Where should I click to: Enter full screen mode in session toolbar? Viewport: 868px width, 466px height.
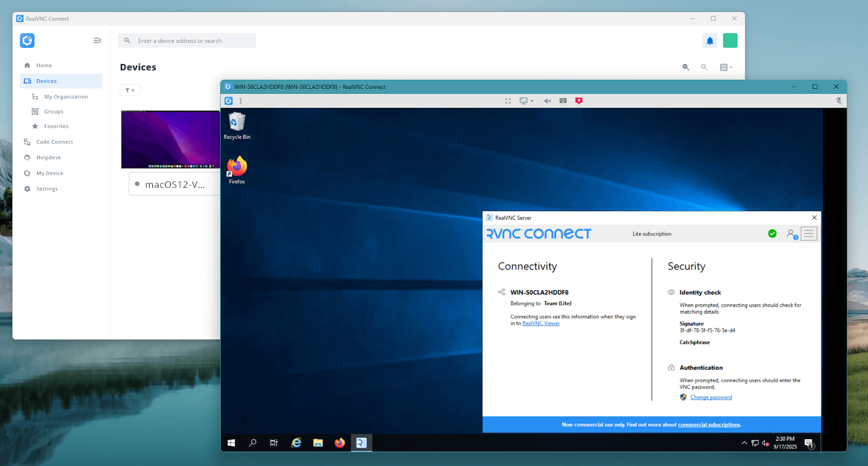pyautogui.click(x=508, y=101)
